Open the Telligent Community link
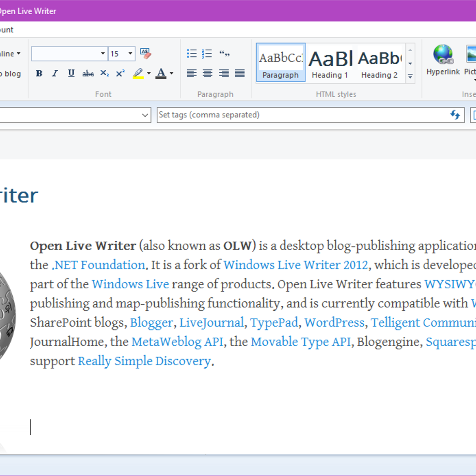Screen dimensions: 476x476 coord(423,322)
